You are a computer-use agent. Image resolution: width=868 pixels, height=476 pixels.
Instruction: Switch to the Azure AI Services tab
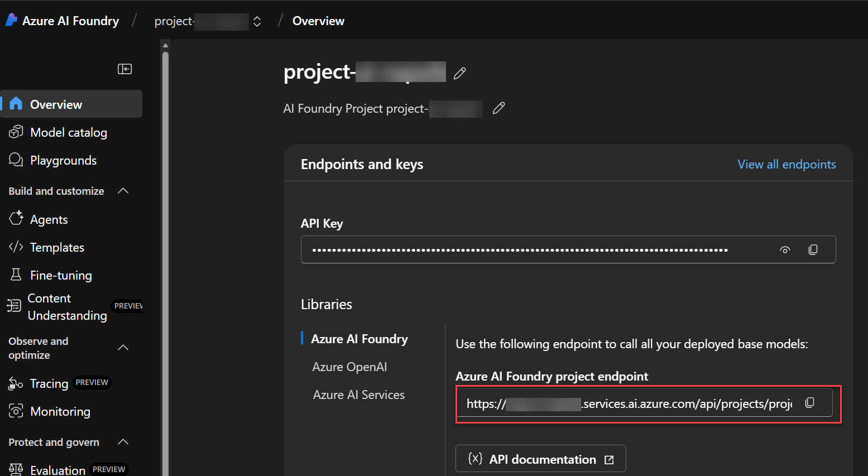point(359,395)
